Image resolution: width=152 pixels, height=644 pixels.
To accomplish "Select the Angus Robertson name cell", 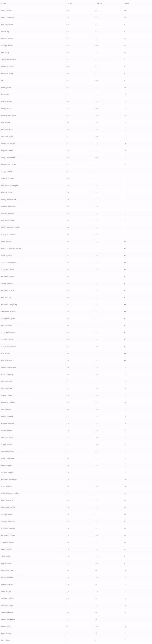I will coord(9,60).
